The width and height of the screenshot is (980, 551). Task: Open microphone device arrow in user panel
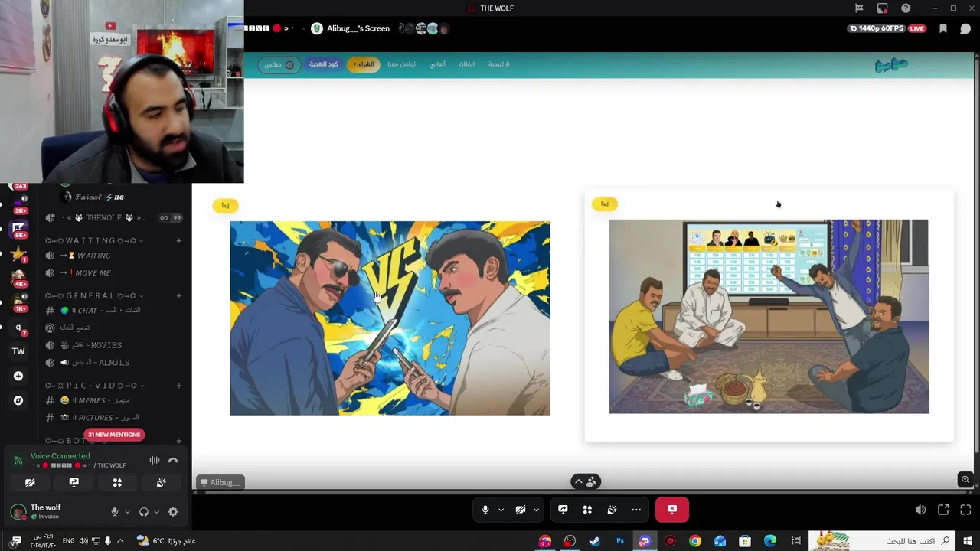127,512
